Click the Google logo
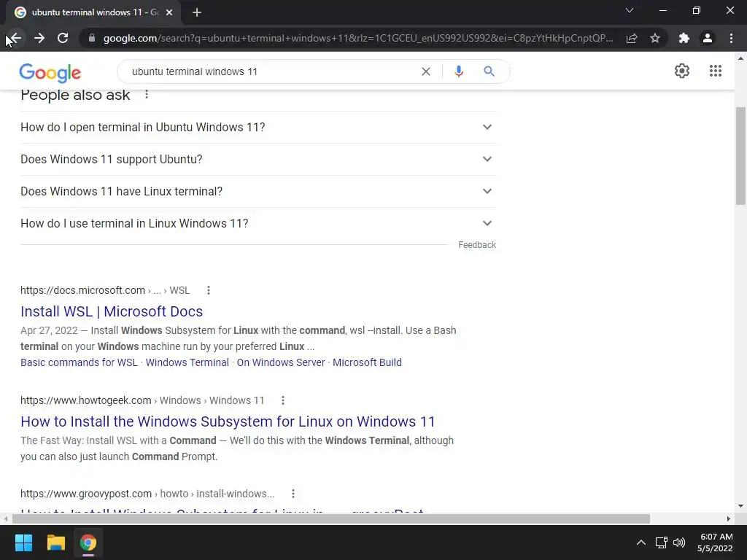Image resolution: width=747 pixels, height=560 pixels. [x=50, y=72]
